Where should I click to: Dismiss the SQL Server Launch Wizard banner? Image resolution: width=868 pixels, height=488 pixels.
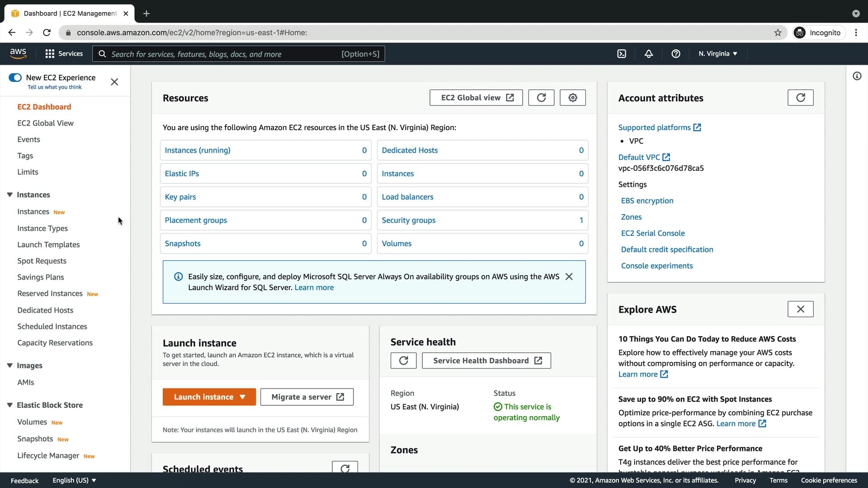[x=569, y=277]
